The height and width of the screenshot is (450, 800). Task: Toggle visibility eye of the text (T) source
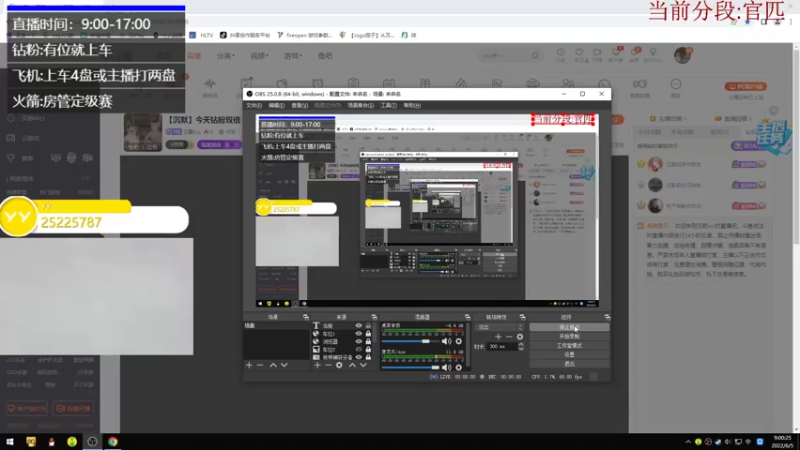point(359,326)
